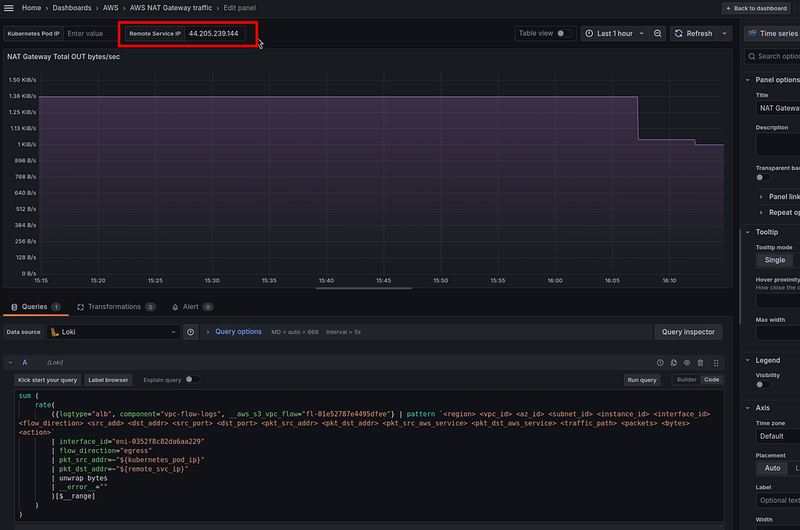Image resolution: width=800 pixels, height=530 pixels.
Task: Duplicate query A
Action: pos(673,363)
